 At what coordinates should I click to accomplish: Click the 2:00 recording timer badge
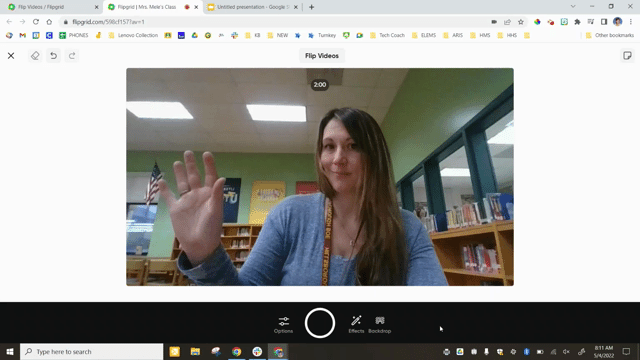[x=320, y=84]
